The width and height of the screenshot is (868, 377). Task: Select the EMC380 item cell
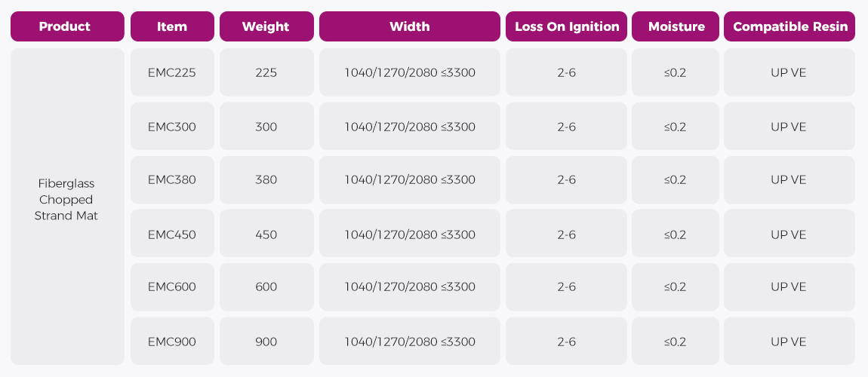[x=172, y=179]
